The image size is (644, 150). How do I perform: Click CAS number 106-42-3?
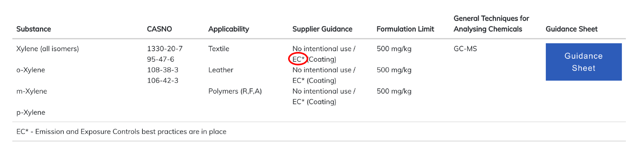[x=163, y=80]
